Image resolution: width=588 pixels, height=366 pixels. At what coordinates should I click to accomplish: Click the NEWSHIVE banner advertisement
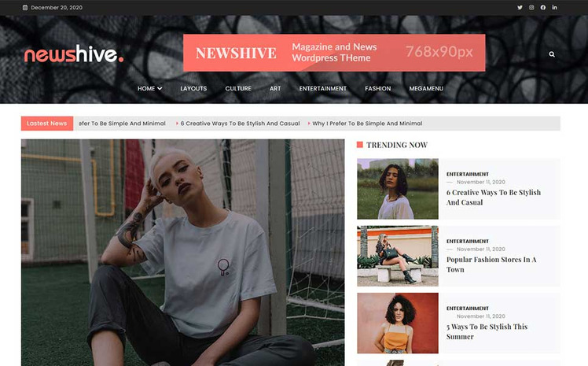click(x=334, y=53)
